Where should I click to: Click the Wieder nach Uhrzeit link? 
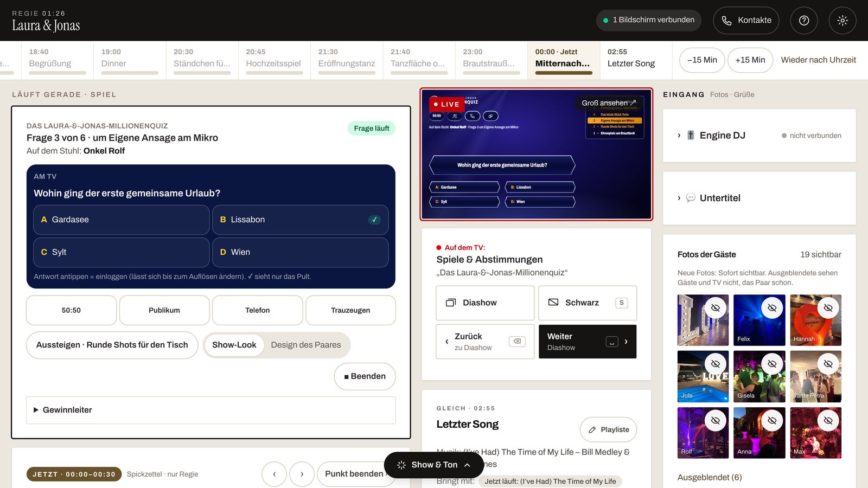818,60
